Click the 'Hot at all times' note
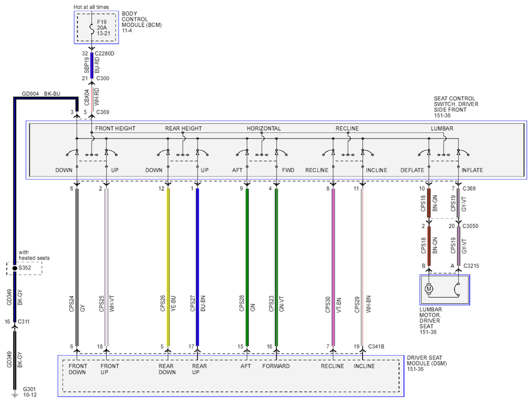The height and width of the screenshot is (402, 532). [x=91, y=7]
